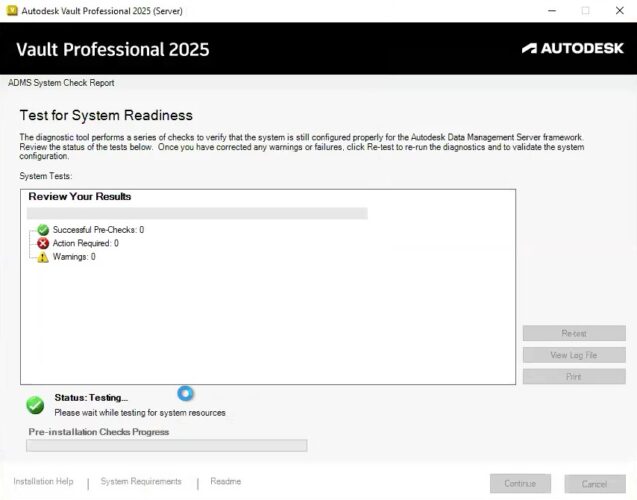Click the Review Your Results heading
The height and width of the screenshot is (500, 637).
(80, 197)
